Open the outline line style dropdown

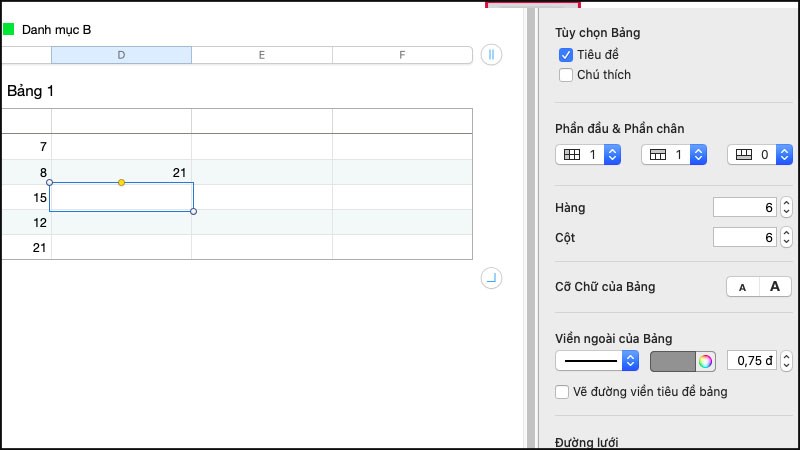(597, 360)
